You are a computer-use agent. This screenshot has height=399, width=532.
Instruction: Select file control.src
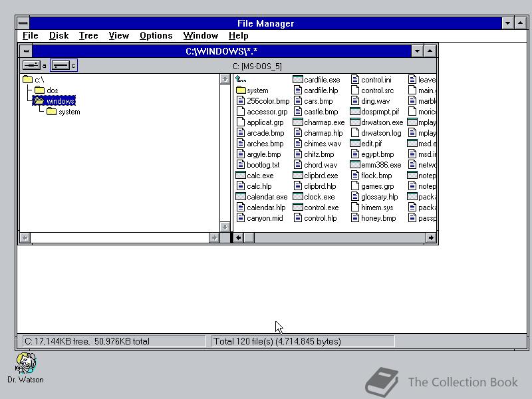point(372,90)
